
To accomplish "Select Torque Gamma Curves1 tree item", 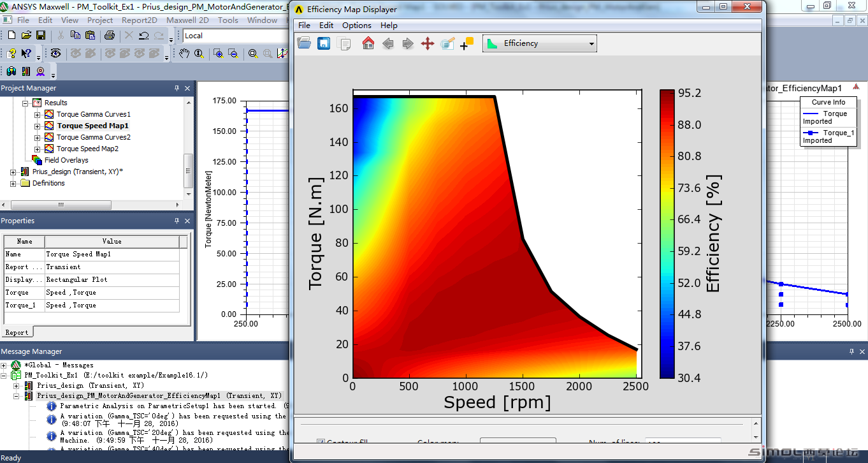I will (x=94, y=114).
